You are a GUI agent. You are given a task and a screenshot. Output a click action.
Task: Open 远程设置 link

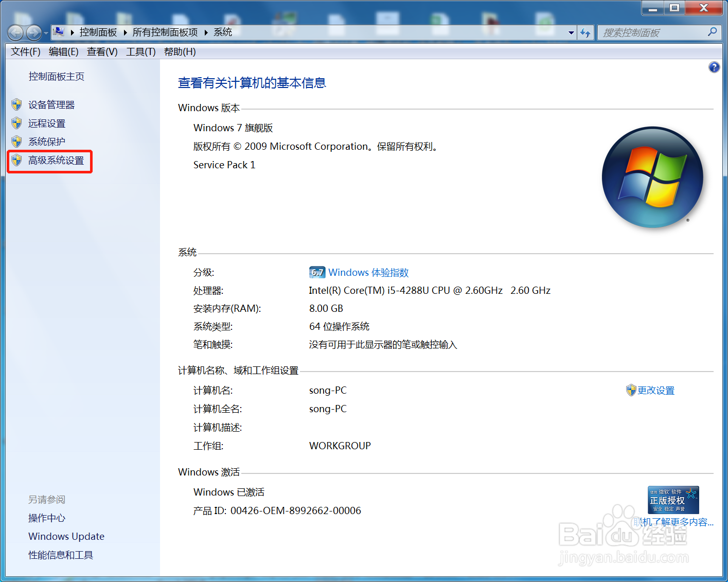click(47, 124)
